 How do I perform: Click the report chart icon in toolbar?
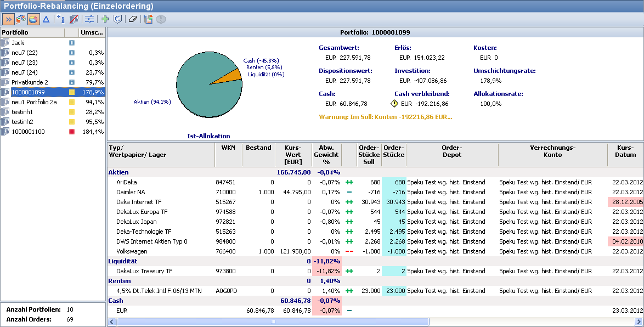[148, 19]
